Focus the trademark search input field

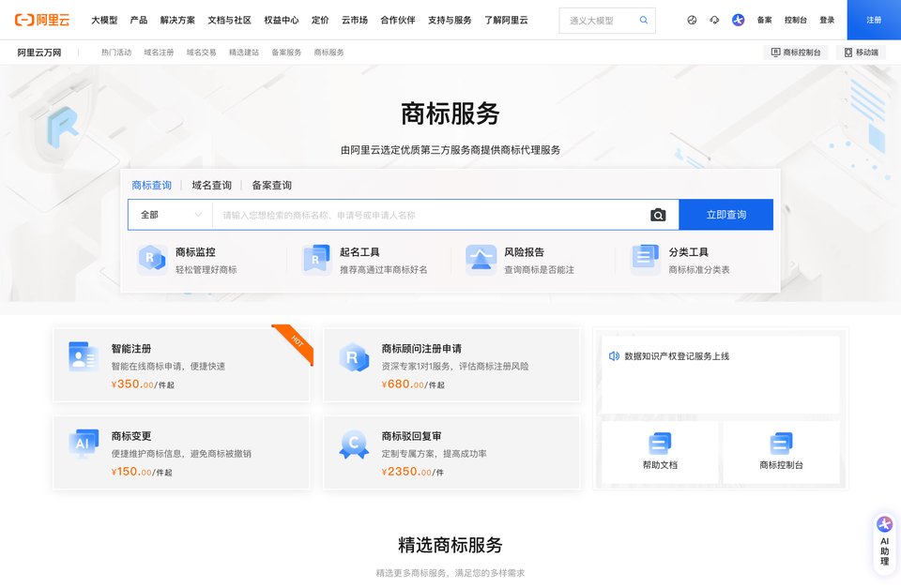(431, 215)
